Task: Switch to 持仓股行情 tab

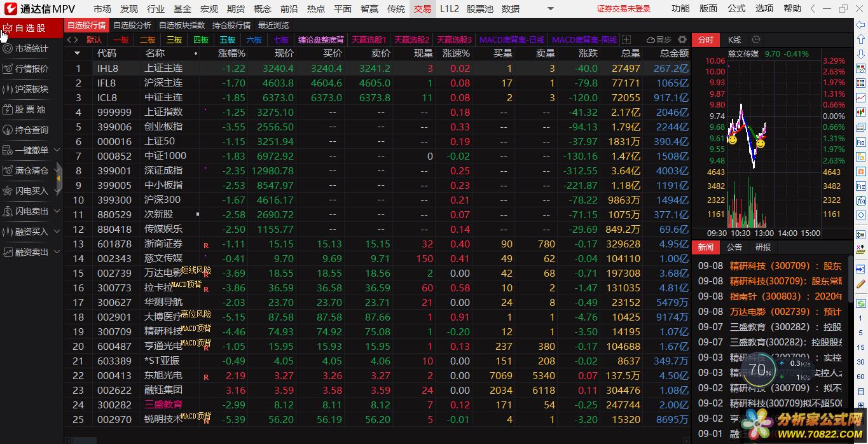Action: [231, 25]
